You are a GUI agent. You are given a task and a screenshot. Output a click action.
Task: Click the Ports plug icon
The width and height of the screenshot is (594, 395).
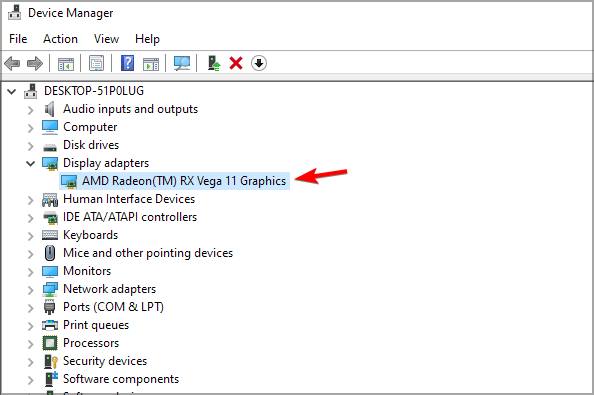[50, 307]
